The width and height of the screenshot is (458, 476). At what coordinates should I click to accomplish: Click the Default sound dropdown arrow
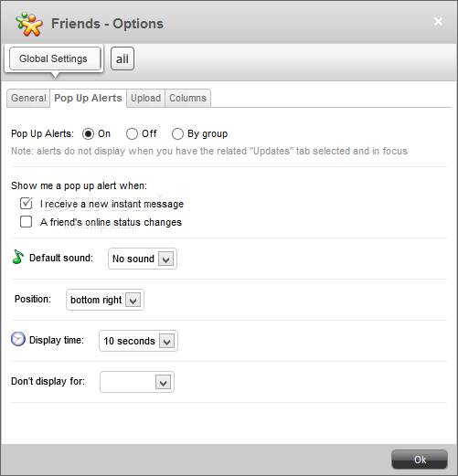point(165,259)
